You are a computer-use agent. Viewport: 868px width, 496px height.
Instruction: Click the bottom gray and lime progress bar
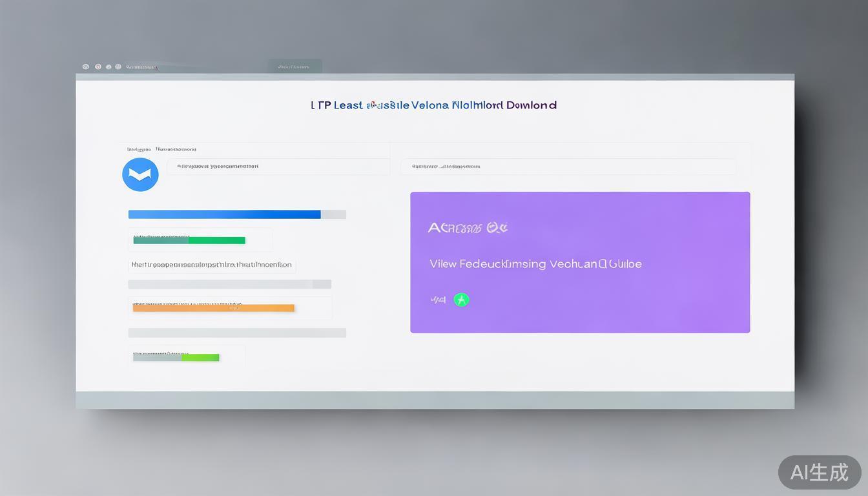click(x=176, y=357)
